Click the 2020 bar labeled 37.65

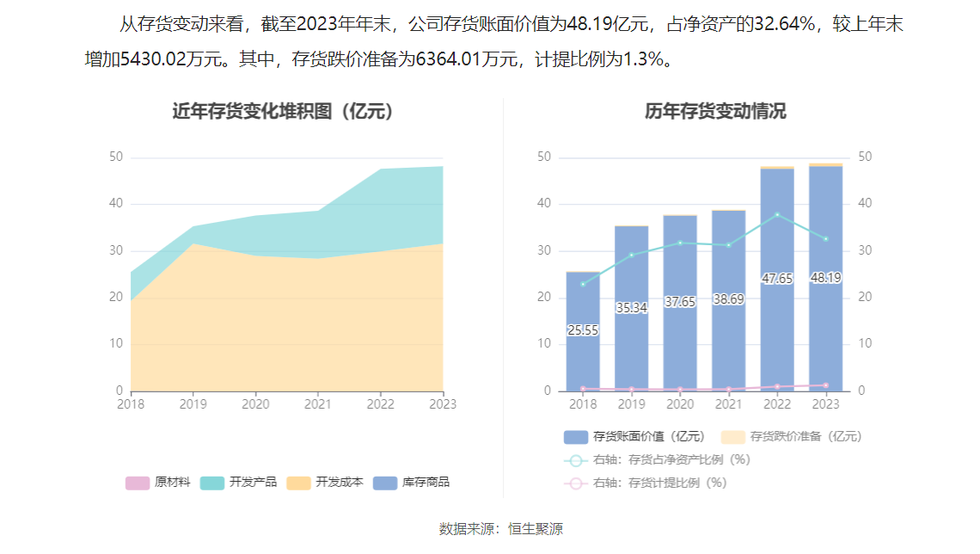pos(680,304)
